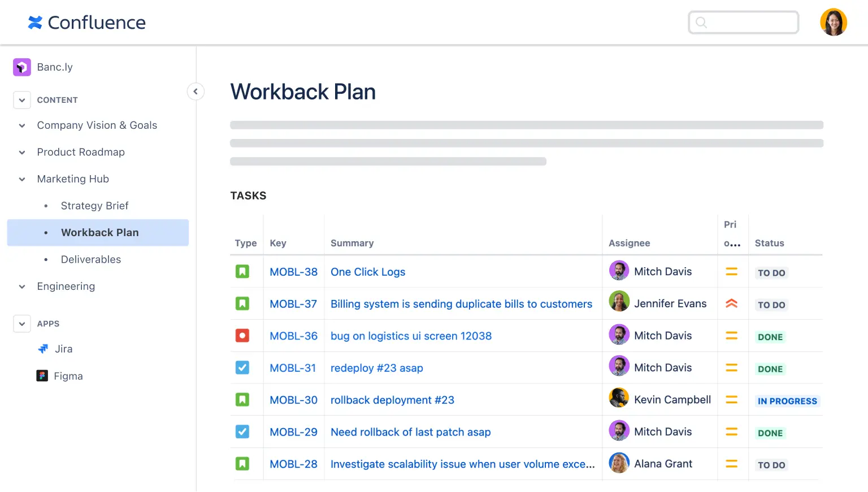The height and width of the screenshot is (492, 868).
Task: Click the bug type icon on MOBL-36
Action: click(243, 336)
